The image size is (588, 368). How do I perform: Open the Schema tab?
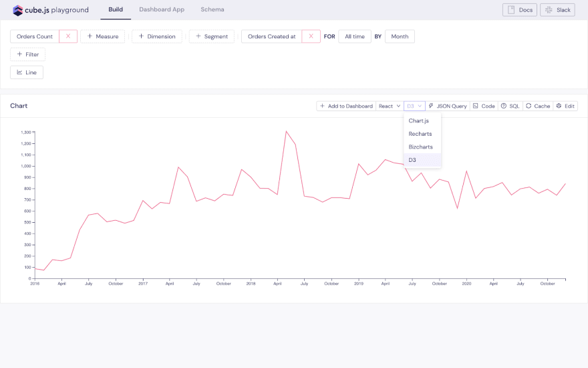coord(212,10)
